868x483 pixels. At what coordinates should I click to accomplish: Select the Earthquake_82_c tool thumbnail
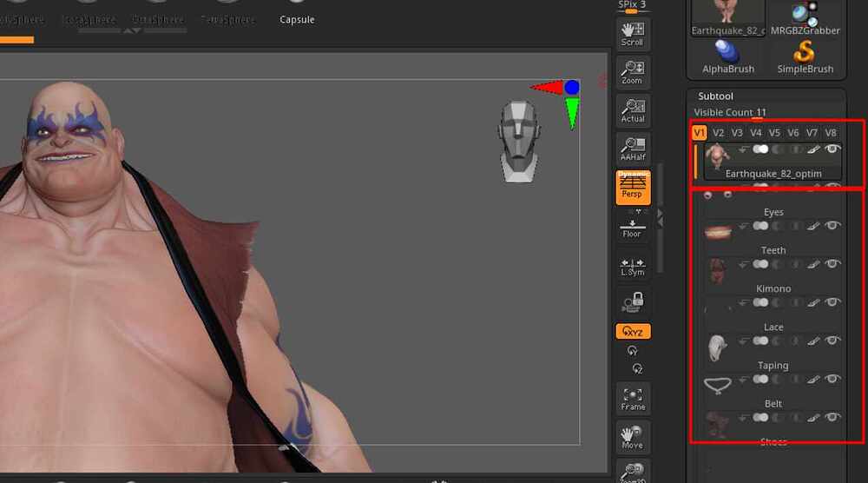pyautogui.click(x=728, y=19)
